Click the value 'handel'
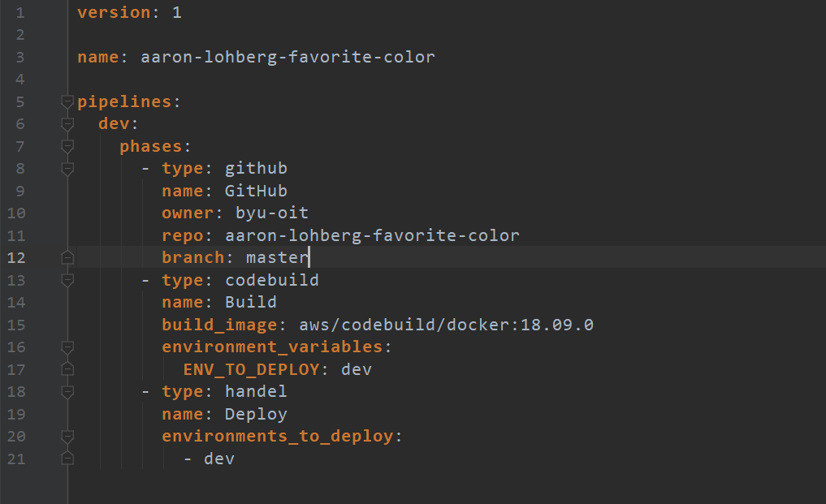The width and height of the screenshot is (826, 504). pyautogui.click(x=257, y=392)
